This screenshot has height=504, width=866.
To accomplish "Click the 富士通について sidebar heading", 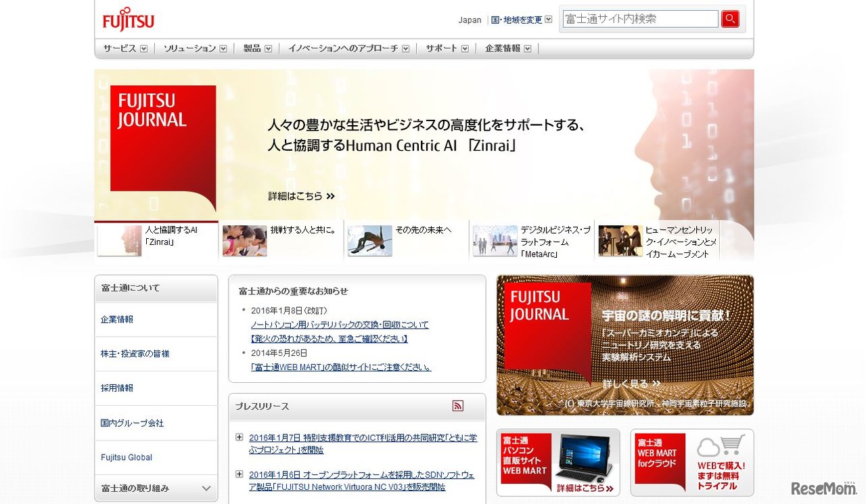I will click(131, 288).
